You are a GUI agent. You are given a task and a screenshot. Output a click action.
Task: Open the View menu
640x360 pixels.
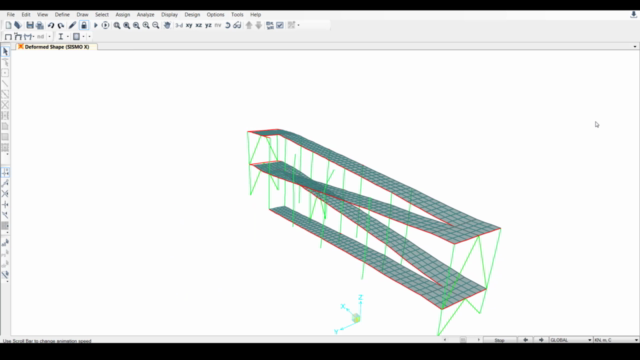(42, 15)
